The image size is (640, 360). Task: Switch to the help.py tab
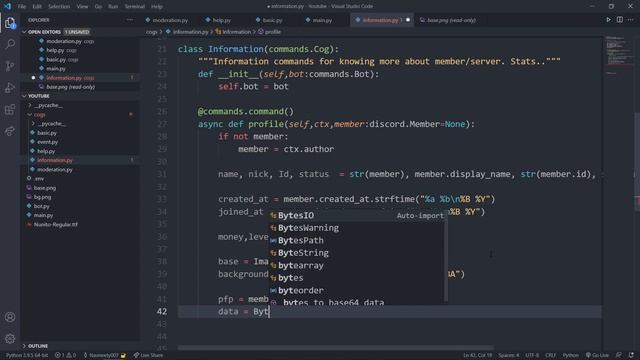pyautogui.click(x=221, y=20)
